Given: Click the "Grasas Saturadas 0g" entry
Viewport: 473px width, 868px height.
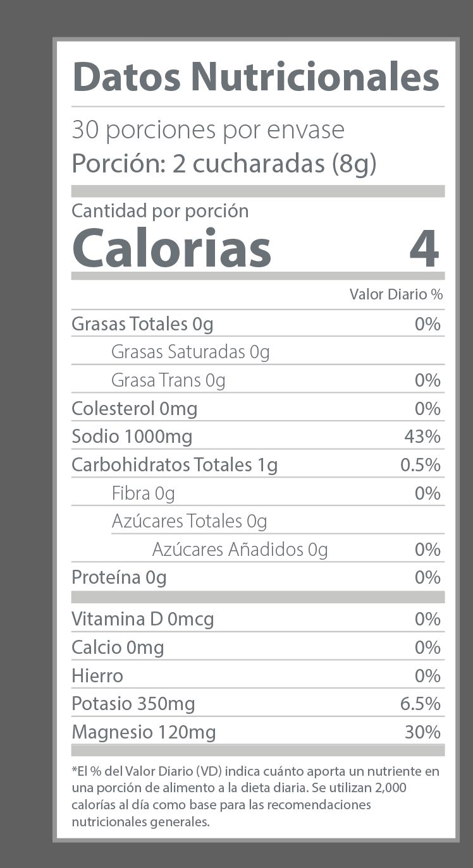Looking at the screenshot, I should click(190, 352).
